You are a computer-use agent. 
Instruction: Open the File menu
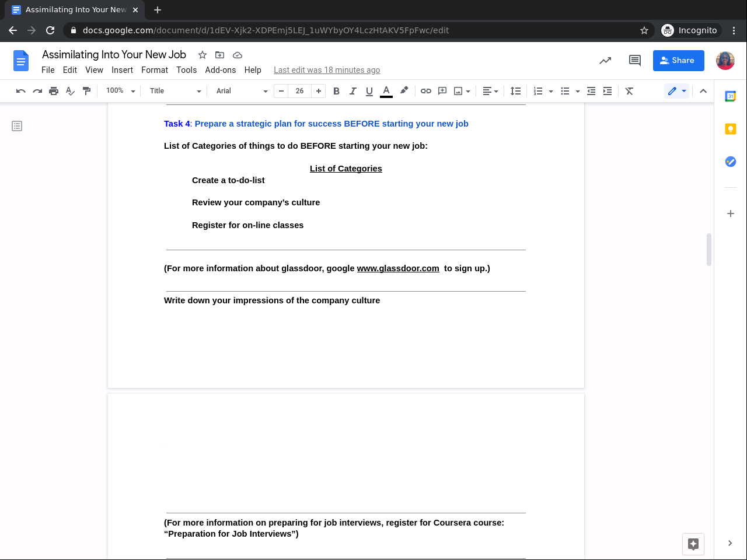[x=48, y=70]
